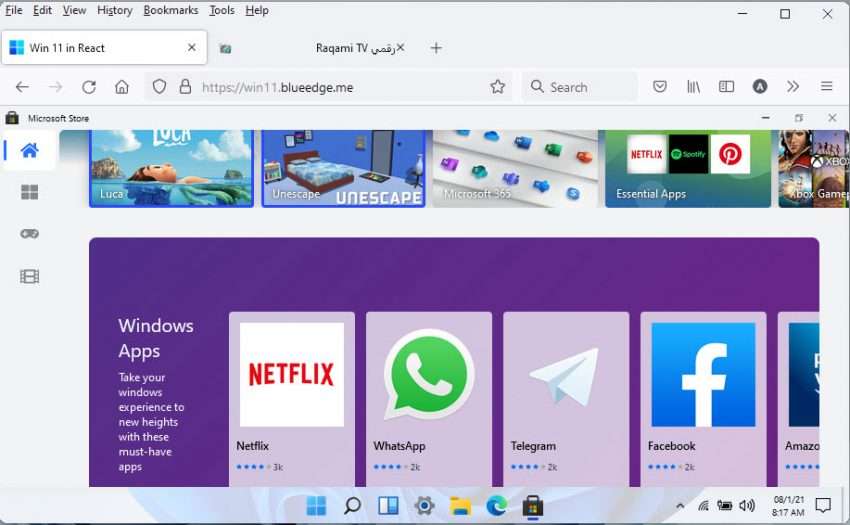Open the notification center icon
Image resolution: width=850 pixels, height=525 pixels.
click(x=823, y=505)
